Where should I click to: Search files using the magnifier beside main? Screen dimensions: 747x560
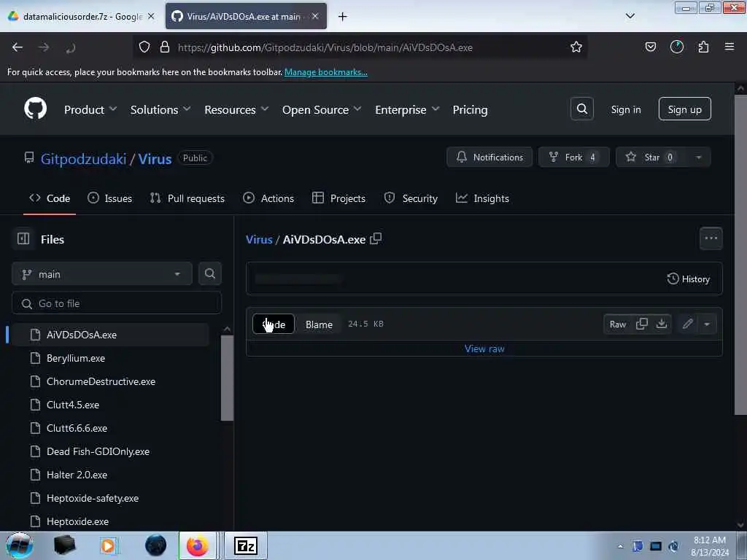(x=210, y=274)
